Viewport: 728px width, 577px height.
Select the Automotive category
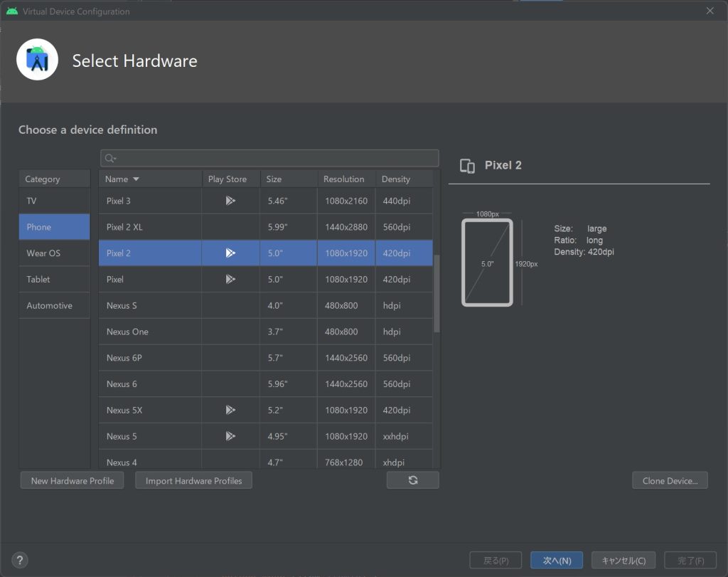click(x=54, y=305)
